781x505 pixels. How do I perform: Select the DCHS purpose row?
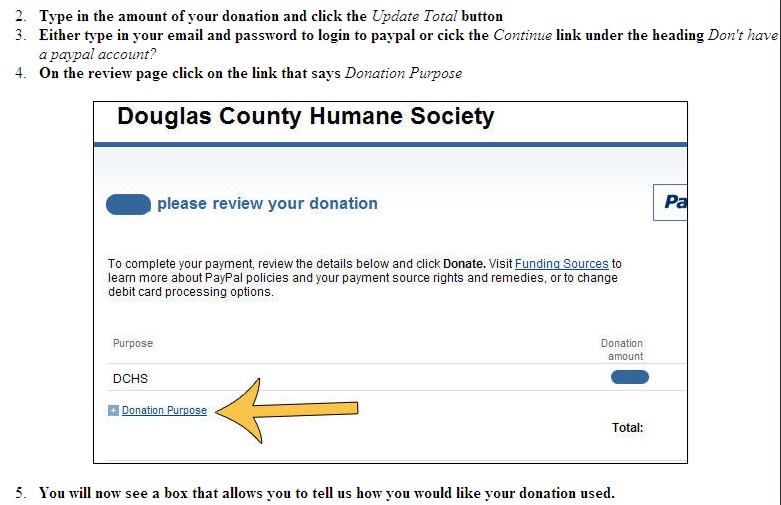[x=130, y=379]
